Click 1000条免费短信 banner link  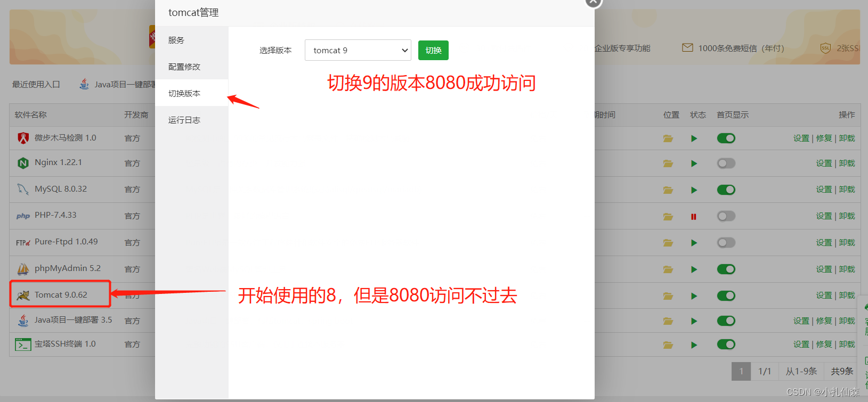[741, 48]
